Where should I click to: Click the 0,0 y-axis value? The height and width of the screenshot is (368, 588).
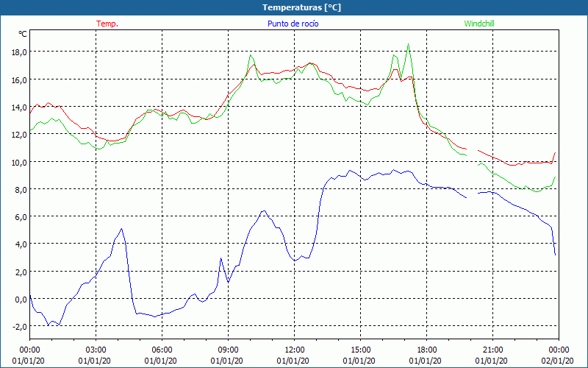(21, 300)
